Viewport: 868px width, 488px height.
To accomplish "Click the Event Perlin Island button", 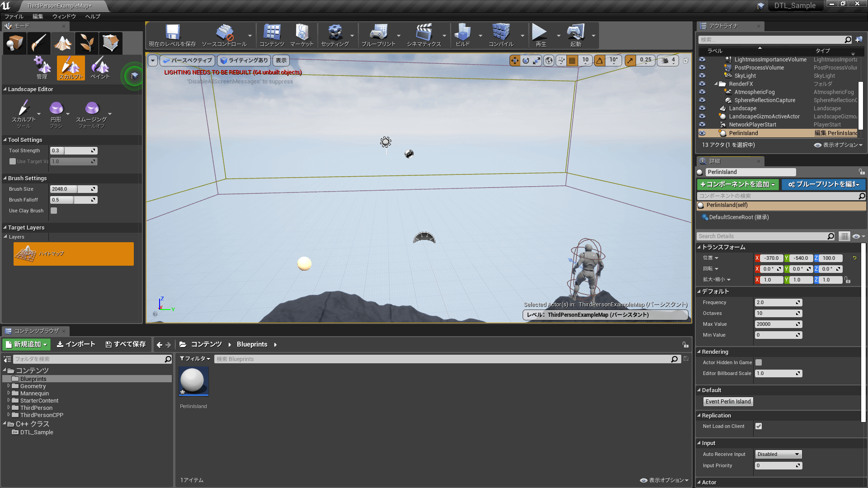I will (728, 401).
